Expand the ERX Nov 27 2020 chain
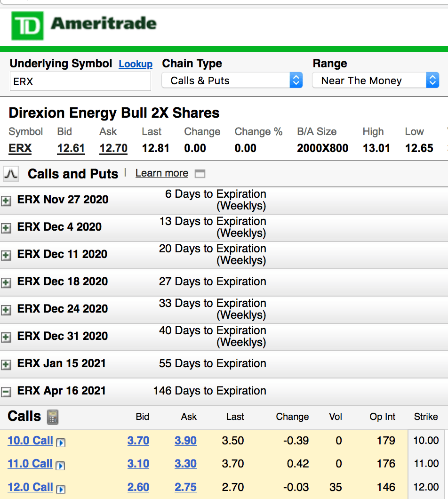This screenshot has width=448, height=499. [x=6, y=201]
